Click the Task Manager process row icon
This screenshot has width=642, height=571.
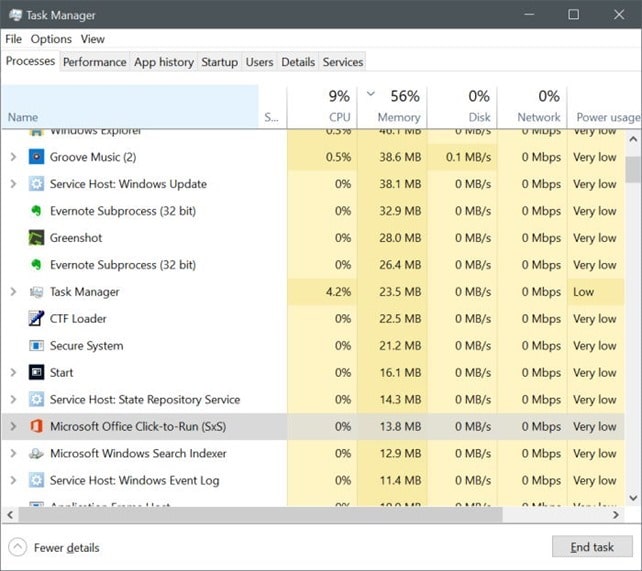pyautogui.click(x=36, y=292)
